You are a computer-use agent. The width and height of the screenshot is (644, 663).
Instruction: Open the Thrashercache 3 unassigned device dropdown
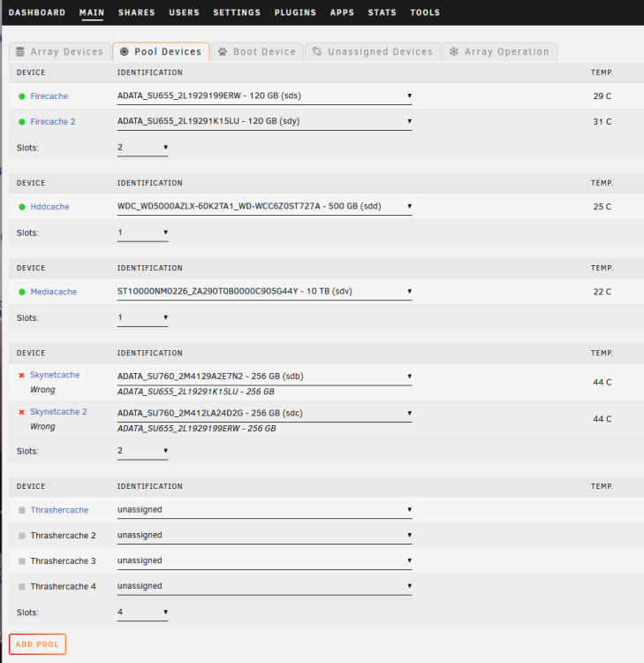(264, 560)
